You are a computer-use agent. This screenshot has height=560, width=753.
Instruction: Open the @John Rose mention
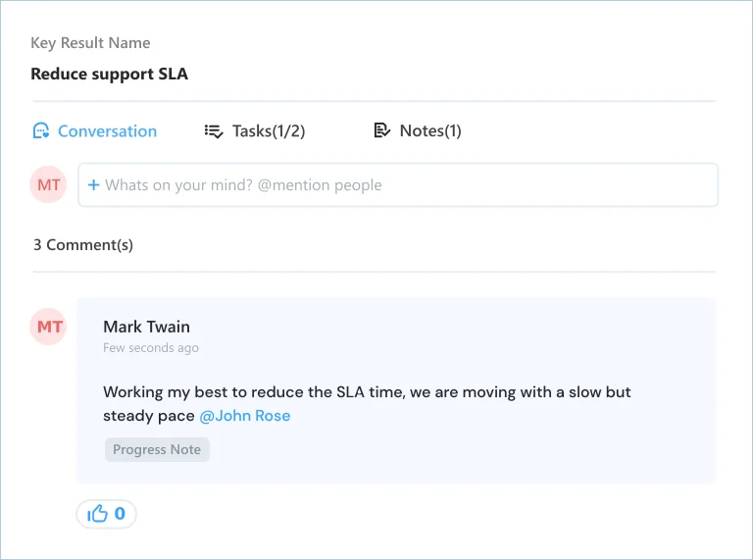click(x=245, y=416)
